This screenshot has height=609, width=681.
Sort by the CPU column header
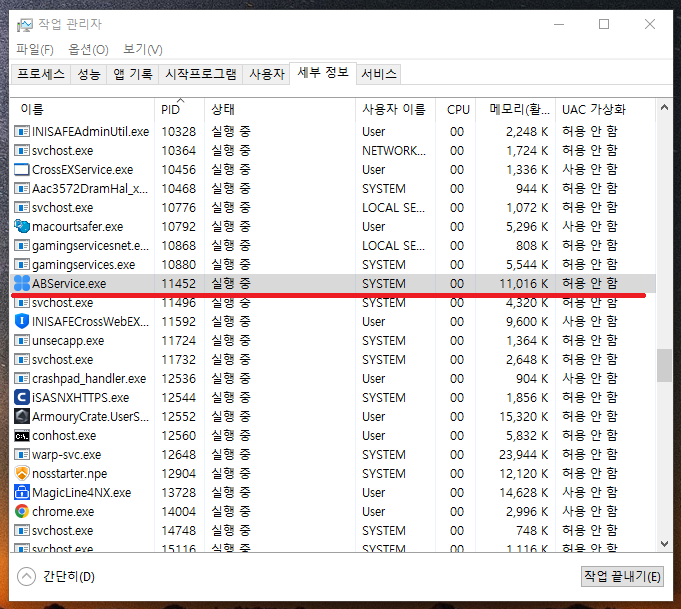456,109
